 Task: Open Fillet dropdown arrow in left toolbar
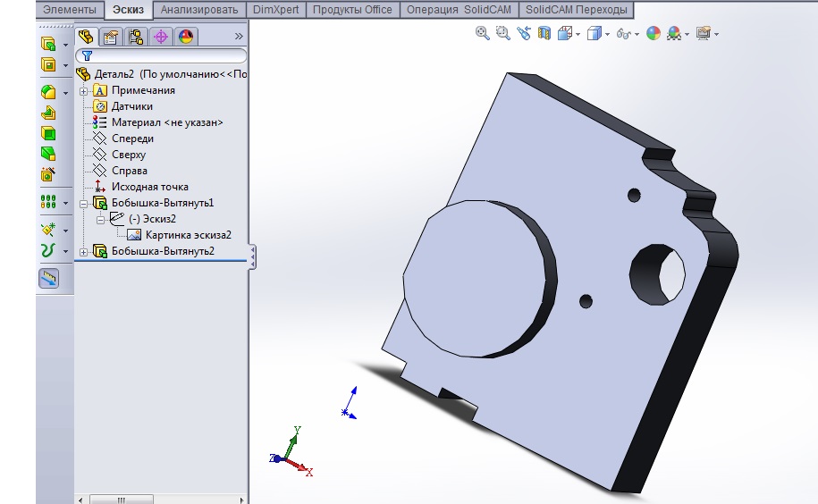click(66, 93)
